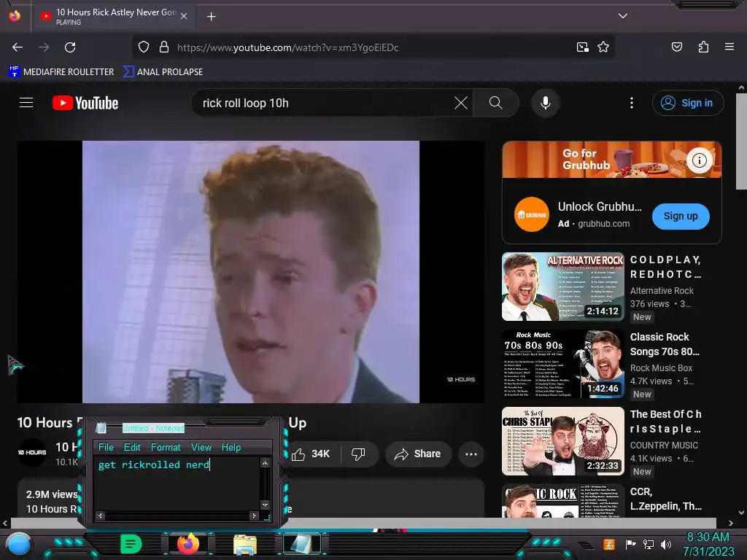
Task: Open more actions ellipsis under video
Action: click(x=471, y=454)
